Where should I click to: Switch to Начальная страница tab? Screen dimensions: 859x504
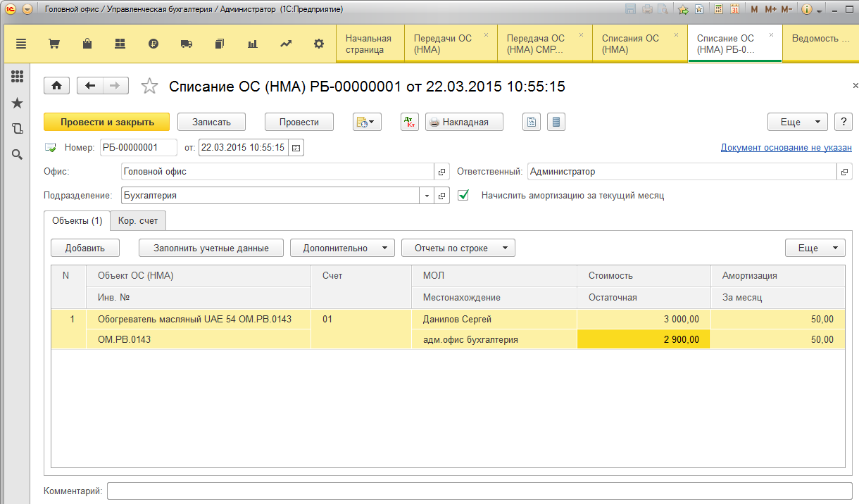tap(370, 44)
